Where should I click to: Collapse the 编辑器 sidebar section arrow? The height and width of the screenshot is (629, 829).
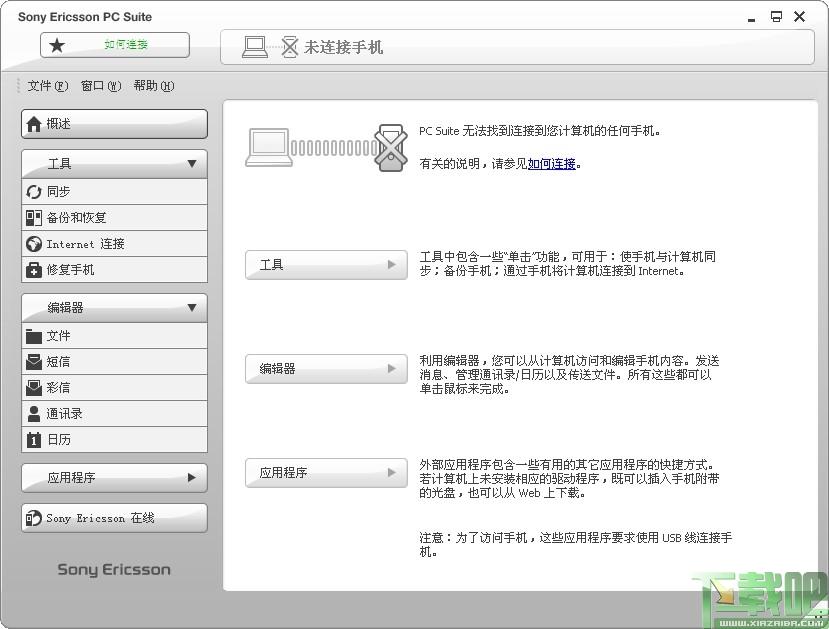(192, 308)
